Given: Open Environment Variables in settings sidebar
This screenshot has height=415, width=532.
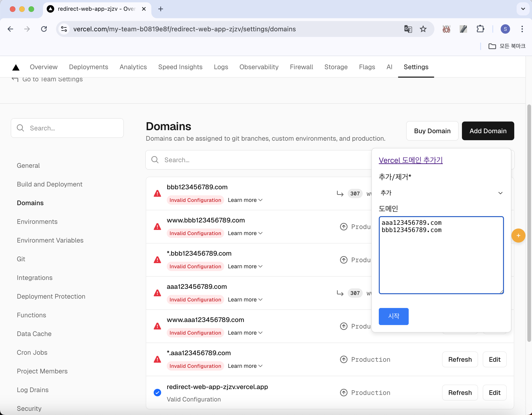Looking at the screenshot, I should pos(50,240).
